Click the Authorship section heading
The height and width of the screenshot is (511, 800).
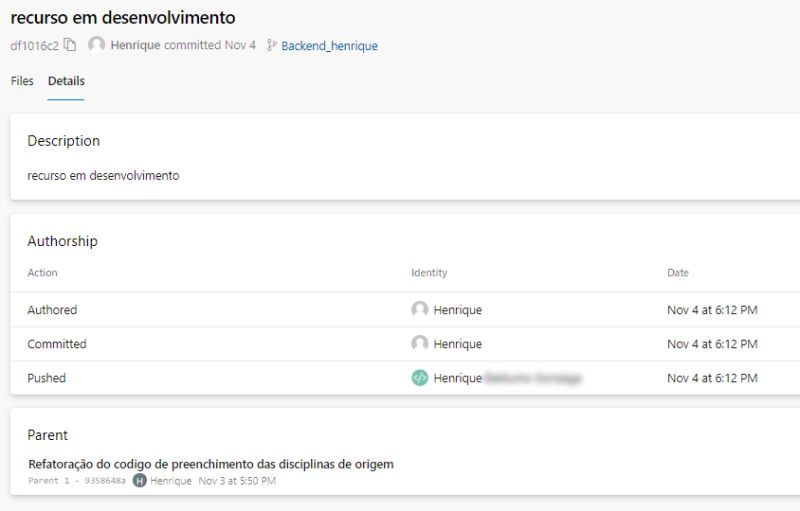(x=62, y=241)
